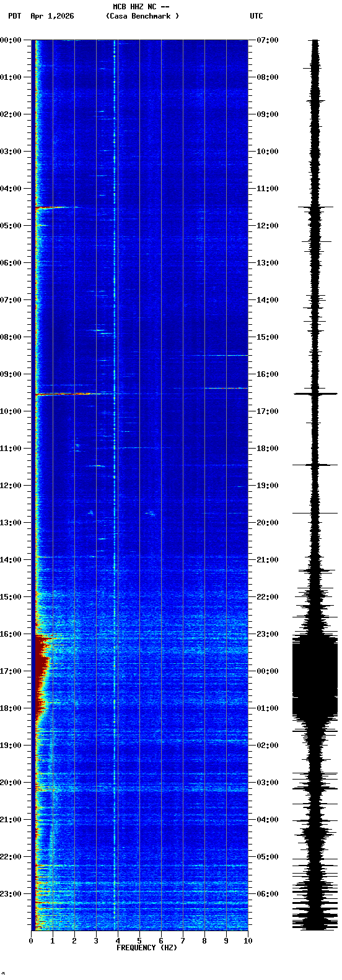Inspect the saturated seismogram burst near 17:00 PDT
This screenshot has height=980, width=342.
click(x=315, y=674)
